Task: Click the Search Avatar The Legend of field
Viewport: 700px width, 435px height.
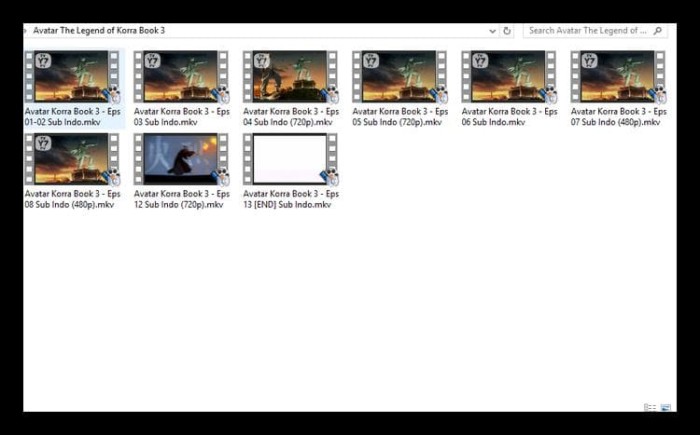Action: pyautogui.click(x=595, y=31)
